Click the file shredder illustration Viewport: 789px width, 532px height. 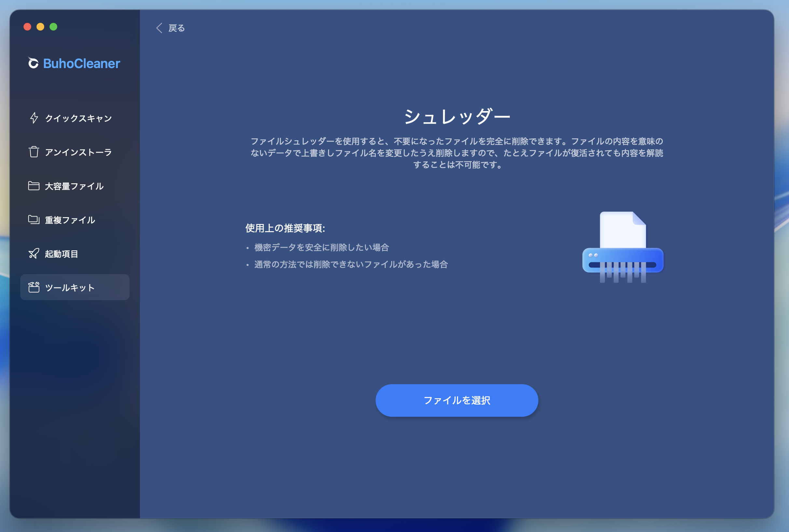coord(623,247)
